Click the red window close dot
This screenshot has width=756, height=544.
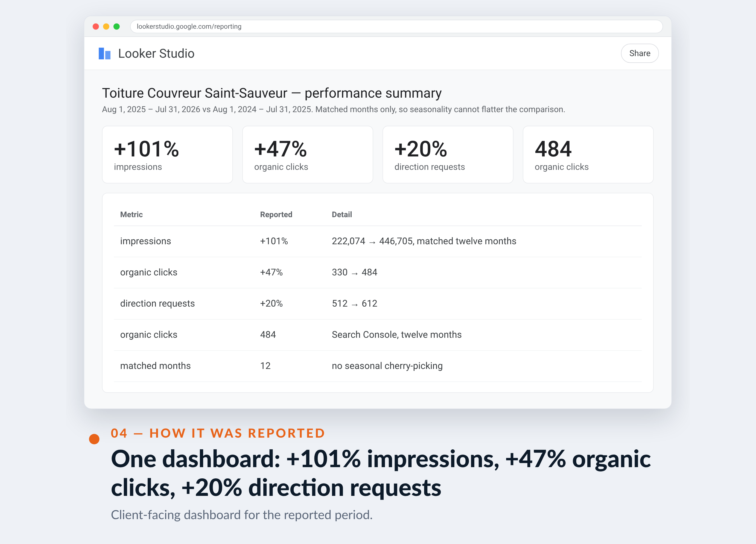pos(96,26)
